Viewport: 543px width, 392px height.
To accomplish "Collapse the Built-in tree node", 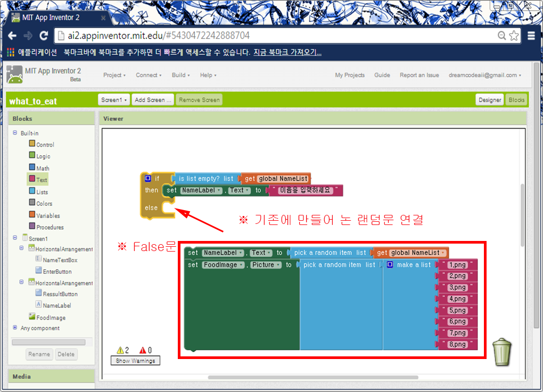I will pyautogui.click(x=15, y=133).
